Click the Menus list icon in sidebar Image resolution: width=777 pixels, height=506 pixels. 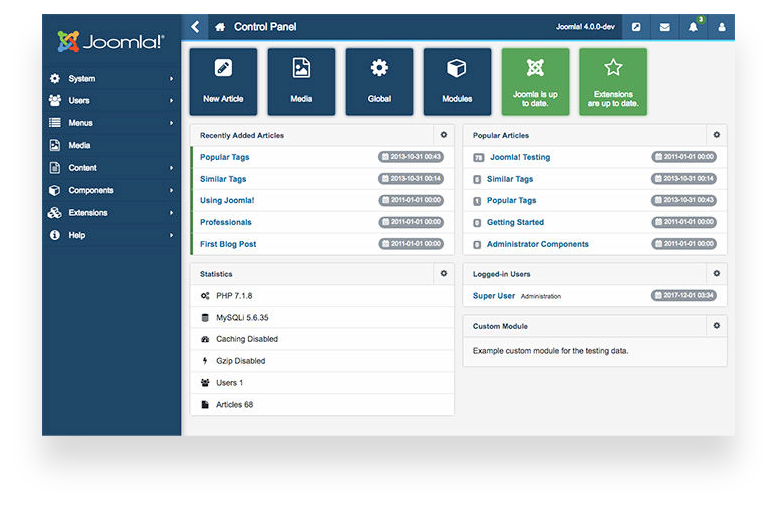55,122
